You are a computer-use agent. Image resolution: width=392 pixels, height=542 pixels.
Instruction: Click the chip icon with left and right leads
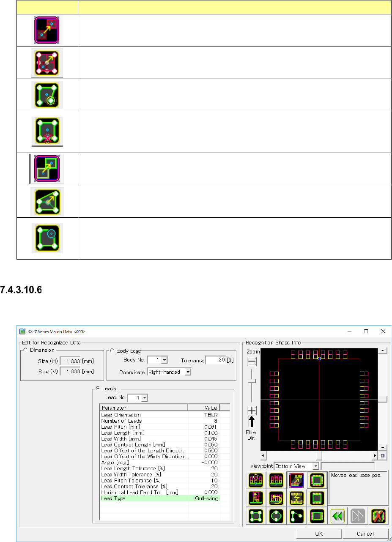pos(317,516)
